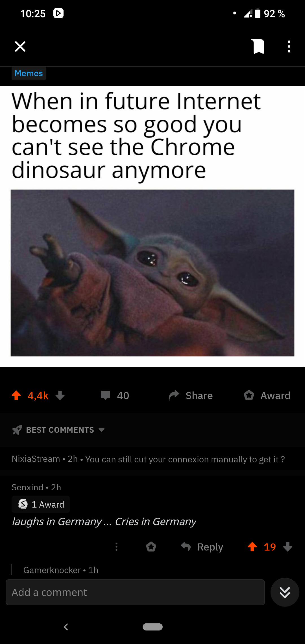Open the three-dot overflow menu
Image resolution: width=305 pixels, height=644 pixels.
289,47
